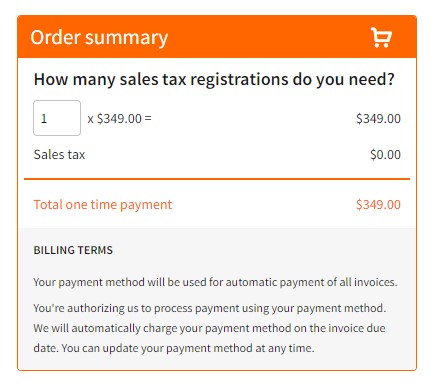This screenshot has height=389, width=434.
Task: Click the number 1 in quantity box
Action: 44,118
